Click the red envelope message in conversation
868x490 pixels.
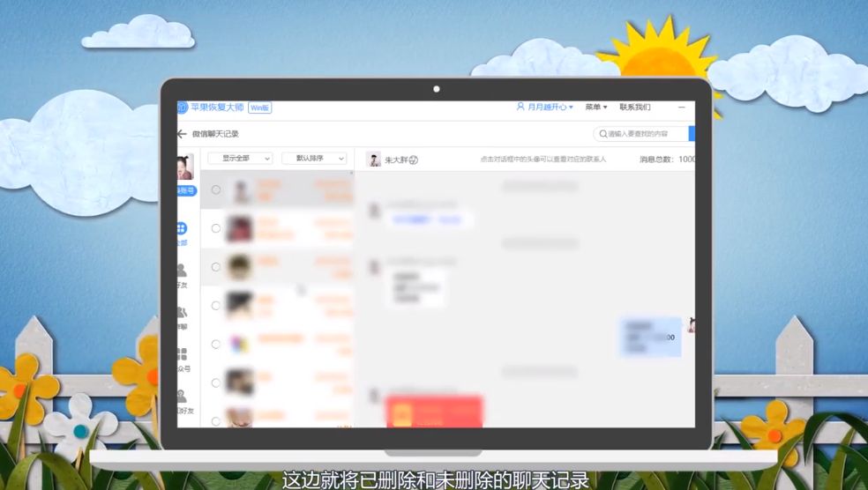434,411
